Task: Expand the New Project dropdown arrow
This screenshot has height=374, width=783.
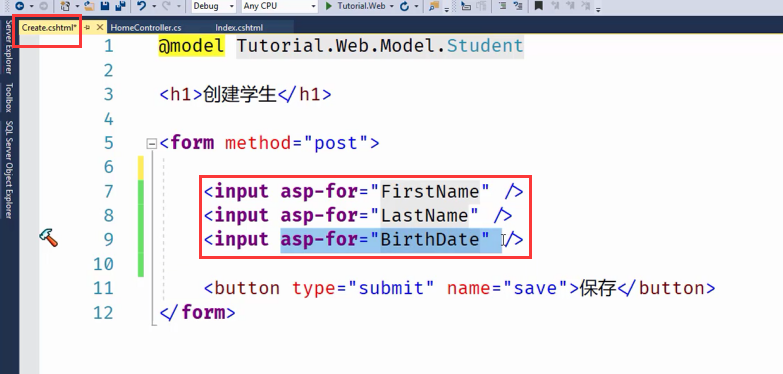Action: coord(77,6)
